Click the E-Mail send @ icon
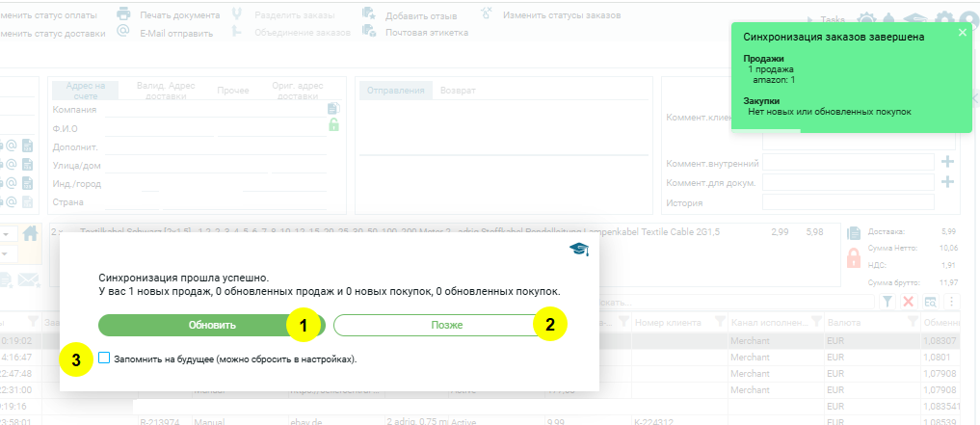980x425 pixels. 123,32
